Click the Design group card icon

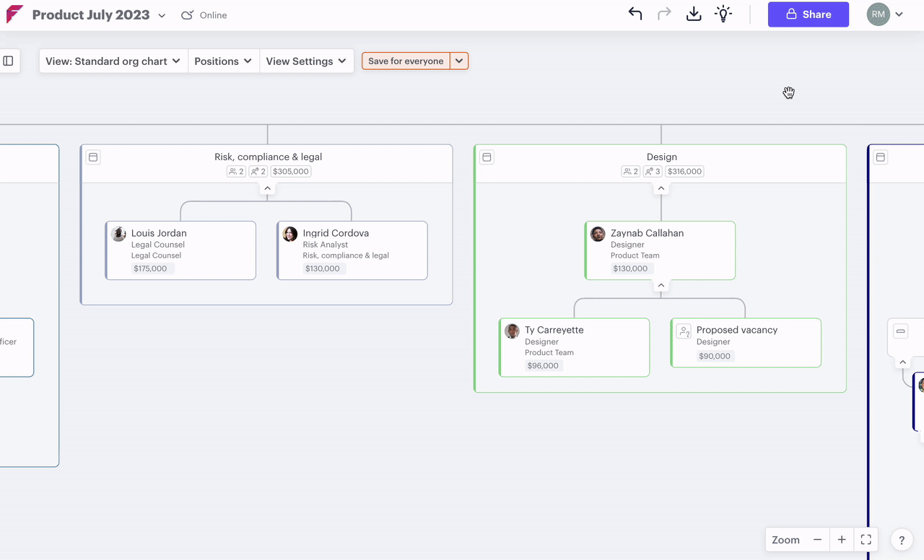pyautogui.click(x=487, y=157)
